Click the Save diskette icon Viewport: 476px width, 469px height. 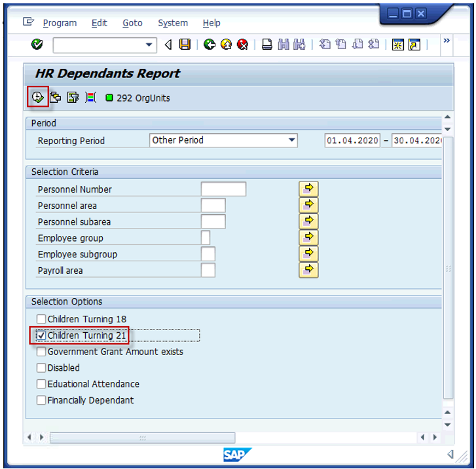click(x=185, y=45)
